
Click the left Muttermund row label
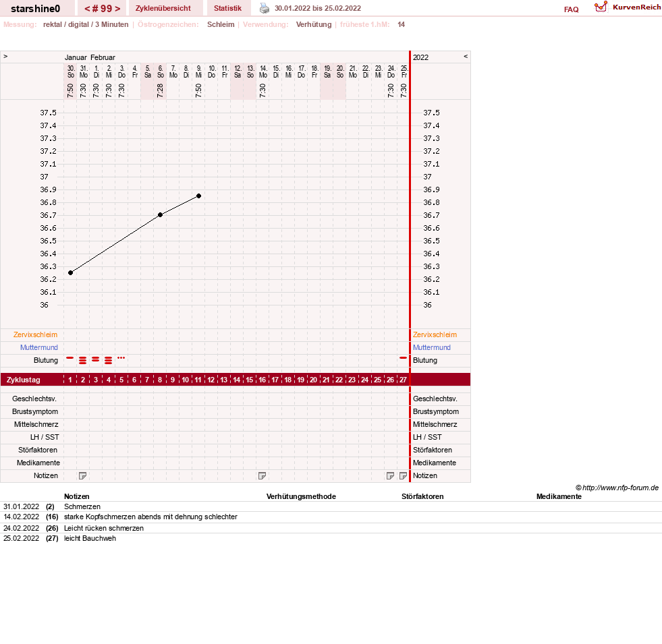tap(39, 347)
